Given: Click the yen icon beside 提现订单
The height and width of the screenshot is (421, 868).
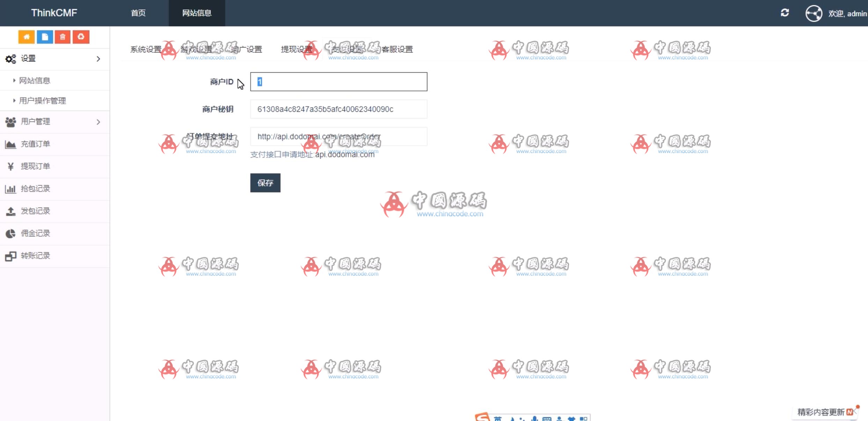Looking at the screenshot, I should (x=10, y=166).
